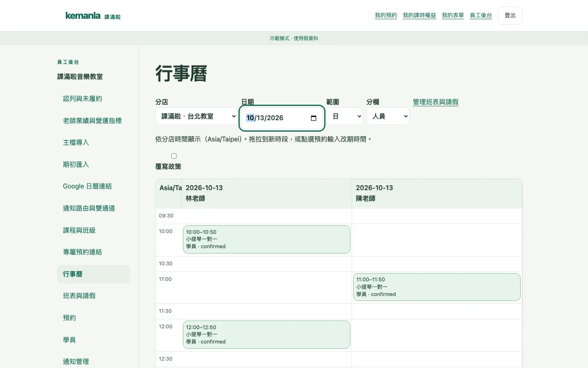This screenshot has height=368, width=588.
Task: Go to 我的預約 in top navigation
Action: tap(386, 16)
